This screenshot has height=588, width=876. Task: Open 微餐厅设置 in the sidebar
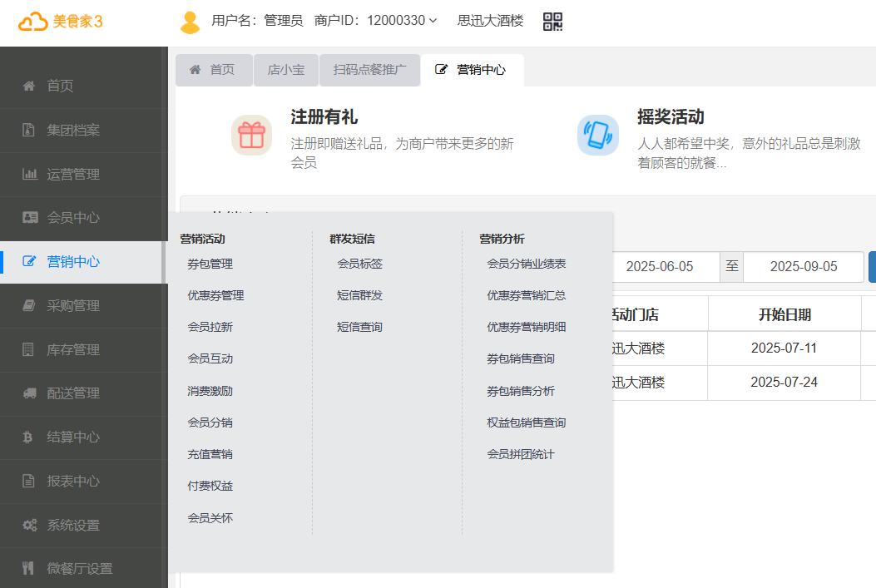(x=79, y=569)
